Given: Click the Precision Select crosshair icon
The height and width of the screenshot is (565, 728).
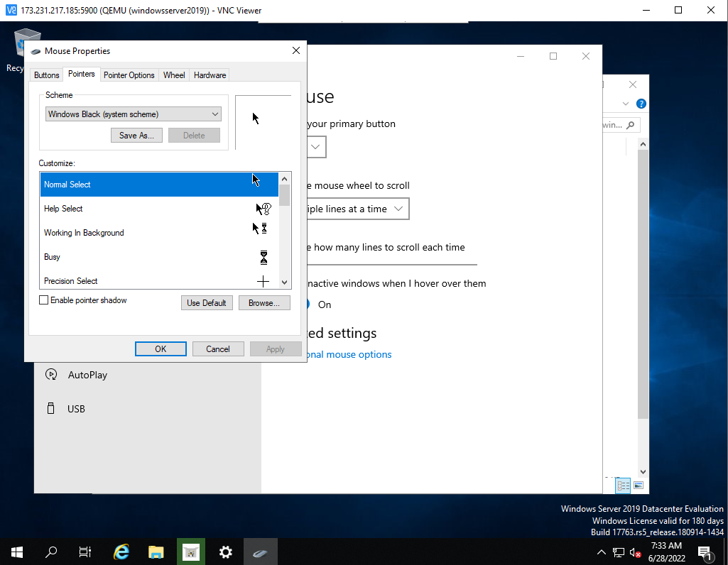Looking at the screenshot, I should click(x=263, y=281).
